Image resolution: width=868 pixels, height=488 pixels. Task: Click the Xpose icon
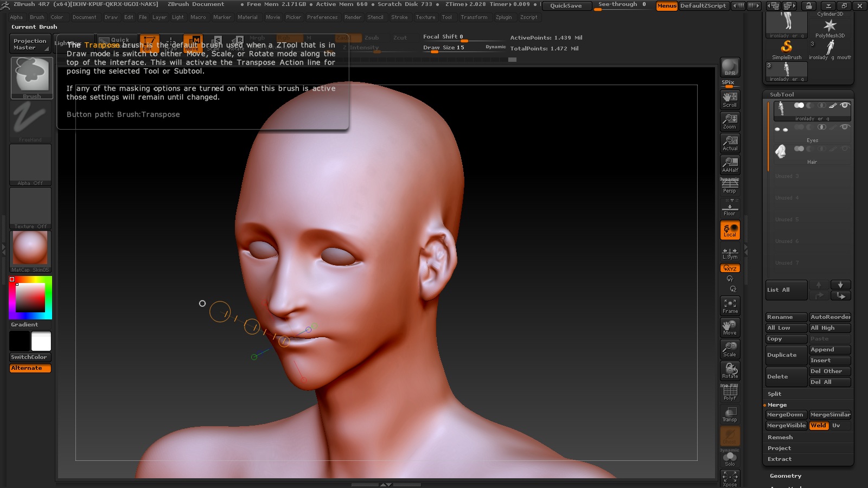tap(730, 479)
